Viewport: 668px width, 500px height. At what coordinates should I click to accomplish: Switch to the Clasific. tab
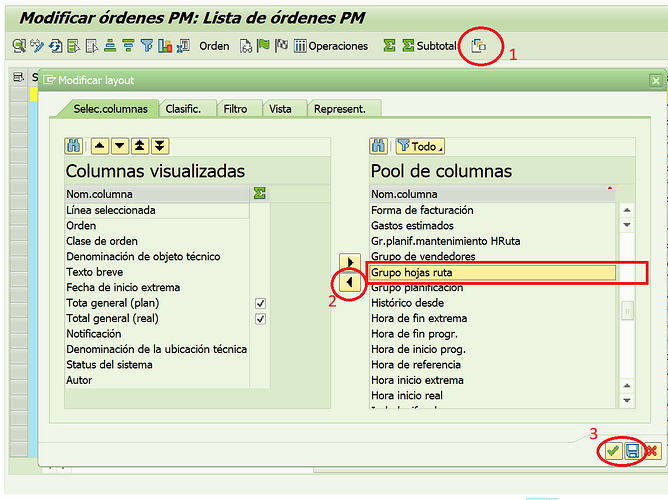pyautogui.click(x=183, y=109)
